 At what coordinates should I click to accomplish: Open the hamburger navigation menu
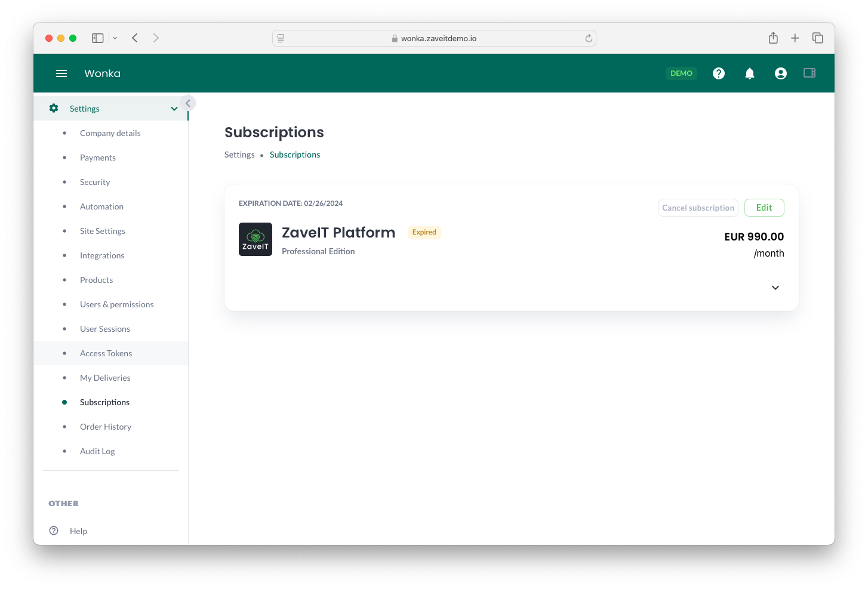[x=61, y=73]
